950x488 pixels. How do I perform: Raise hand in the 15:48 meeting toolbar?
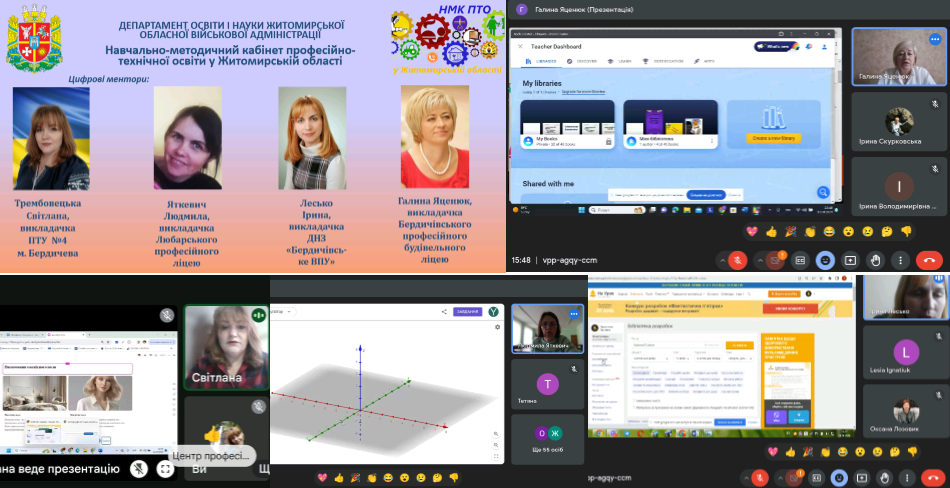click(876, 259)
